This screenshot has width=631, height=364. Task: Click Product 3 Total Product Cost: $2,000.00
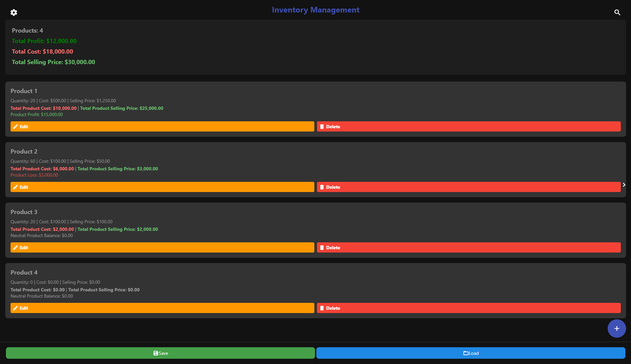point(42,229)
